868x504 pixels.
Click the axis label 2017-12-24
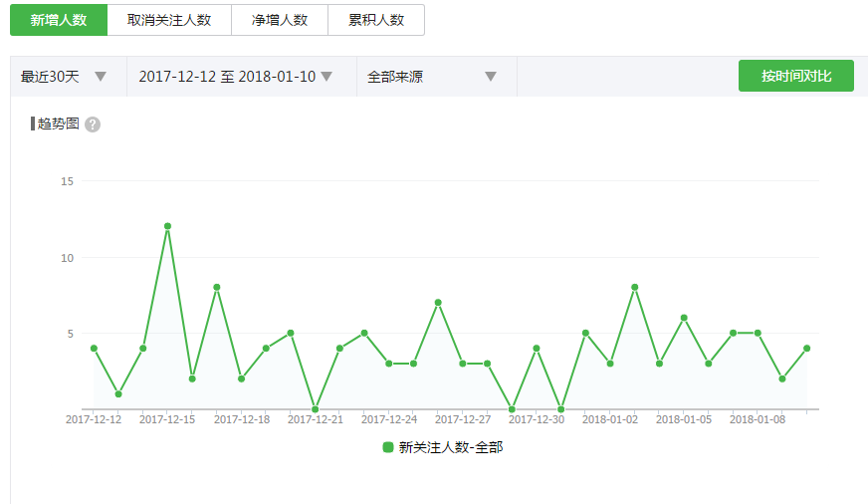pyautogui.click(x=388, y=419)
